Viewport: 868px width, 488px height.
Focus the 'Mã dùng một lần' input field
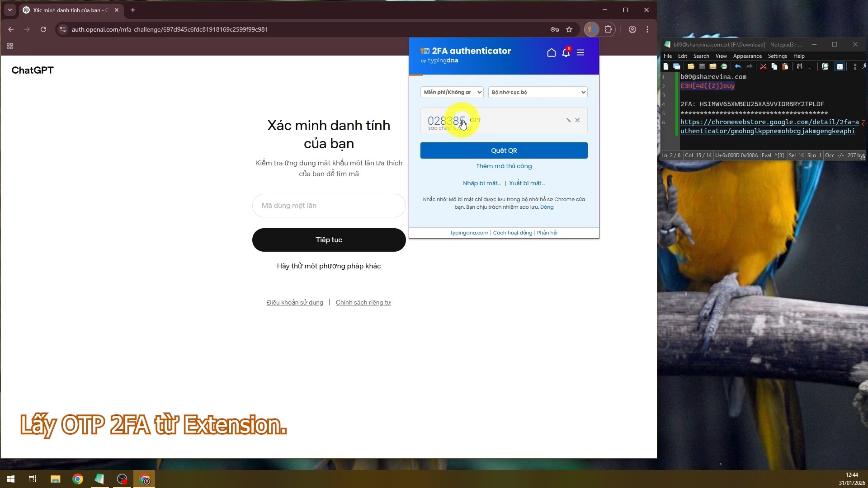(x=329, y=206)
